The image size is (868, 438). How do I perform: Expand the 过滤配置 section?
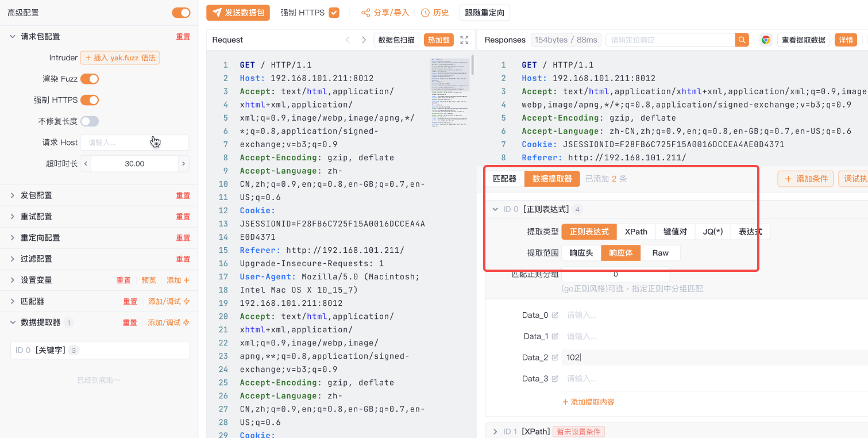tap(13, 259)
